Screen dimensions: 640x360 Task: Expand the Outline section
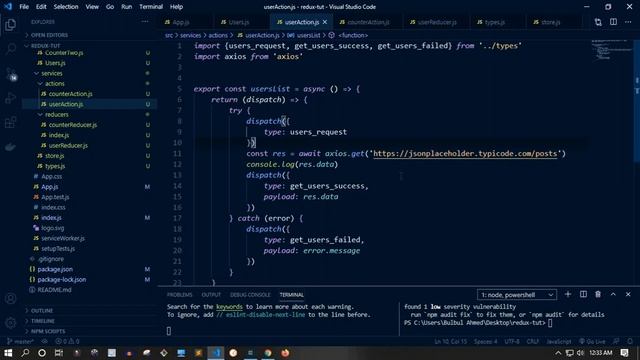click(x=42, y=311)
